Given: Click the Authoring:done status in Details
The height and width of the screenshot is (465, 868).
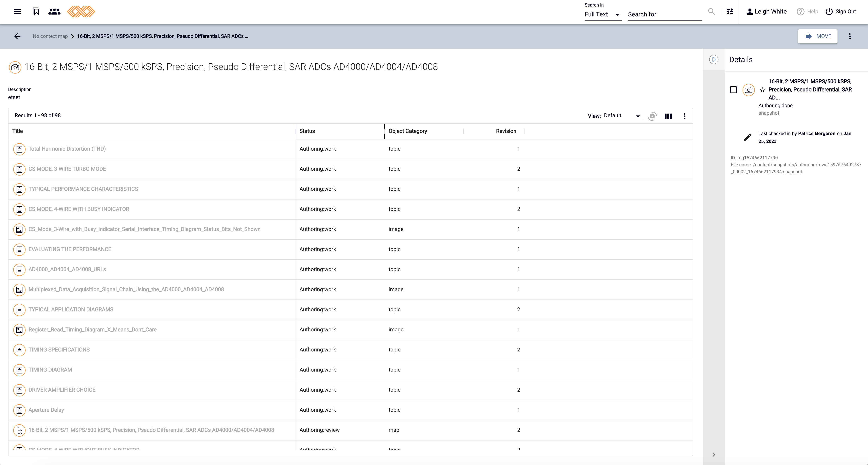Looking at the screenshot, I should point(775,106).
